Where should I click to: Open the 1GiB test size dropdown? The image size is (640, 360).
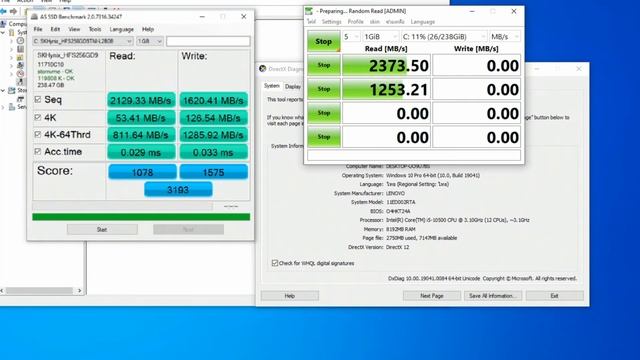pyautogui.click(x=380, y=37)
